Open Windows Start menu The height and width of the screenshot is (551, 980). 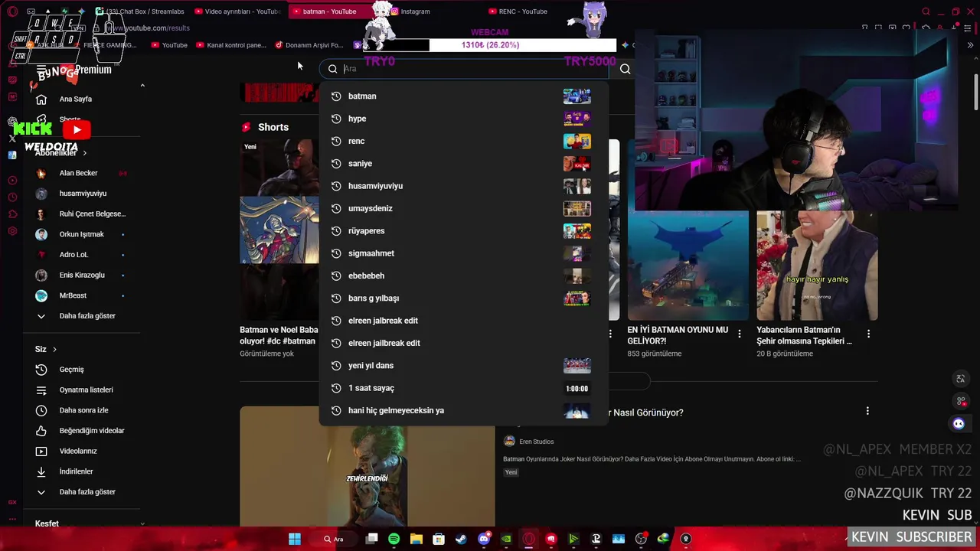pyautogui.click(x=295, y=539)
